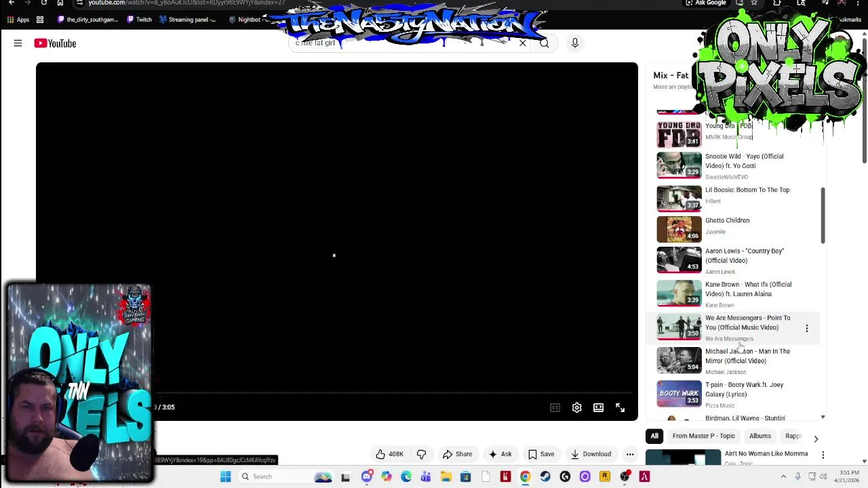Select the From Master P - Topic chip
Image resolution: width=868 pixels, height=488 pixels.
[703, 436]
